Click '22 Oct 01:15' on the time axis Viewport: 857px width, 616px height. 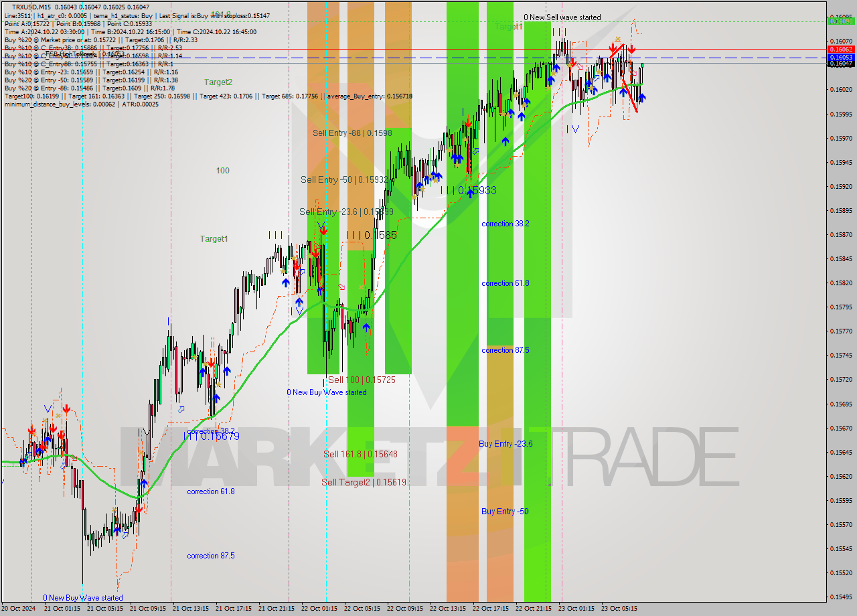click(319, 609)
